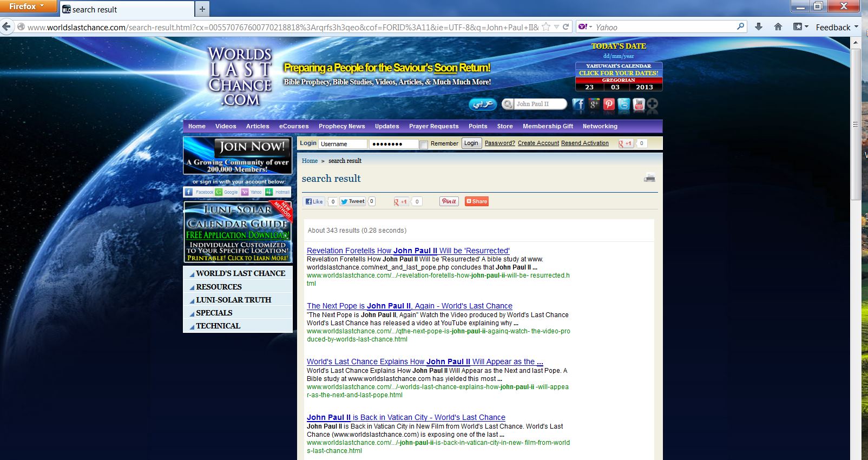868x460 pixels.
Task: Click the Luni-Solar Calendar Guide banner
Action: [238, 232]
